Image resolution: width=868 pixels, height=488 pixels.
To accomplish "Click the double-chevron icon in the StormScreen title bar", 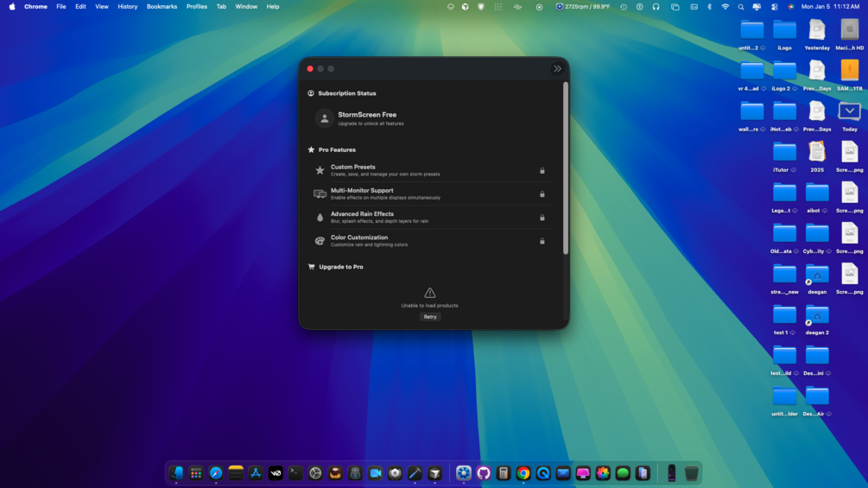I will coord(557,68).
